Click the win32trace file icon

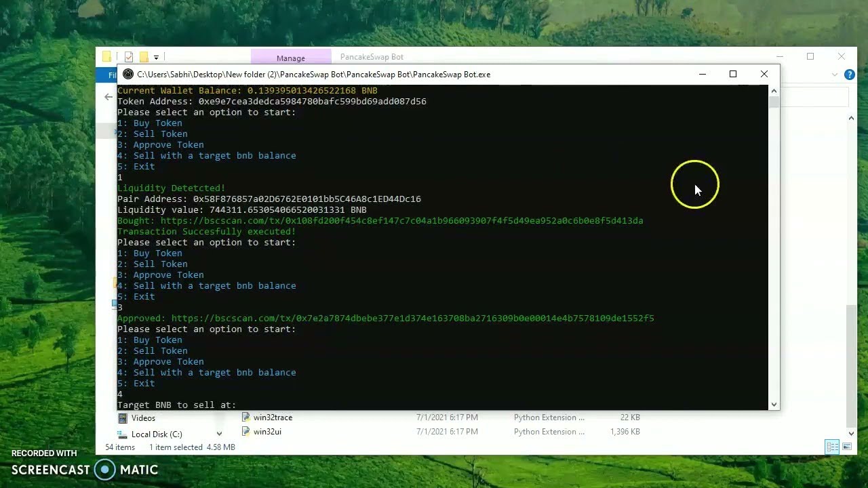click(x=246, y=418)
